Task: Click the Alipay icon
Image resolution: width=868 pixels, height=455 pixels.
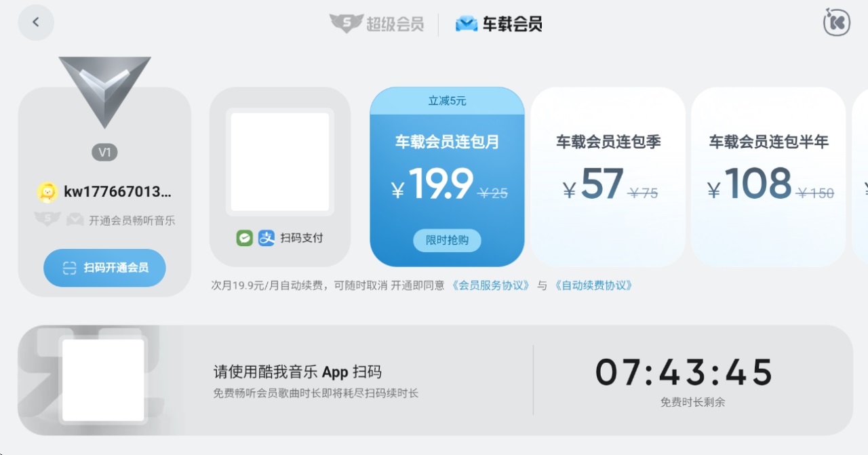Action: [267, 238]
